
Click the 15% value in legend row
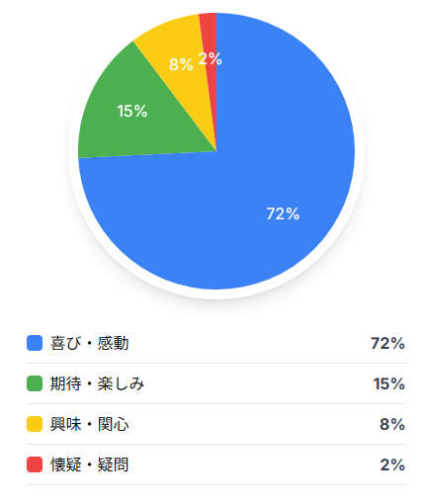click(388, 383)
